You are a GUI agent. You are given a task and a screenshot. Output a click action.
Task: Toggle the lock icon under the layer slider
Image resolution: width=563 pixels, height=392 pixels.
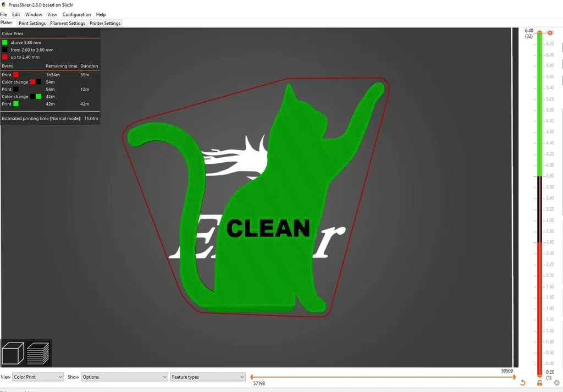click(539, 383)
